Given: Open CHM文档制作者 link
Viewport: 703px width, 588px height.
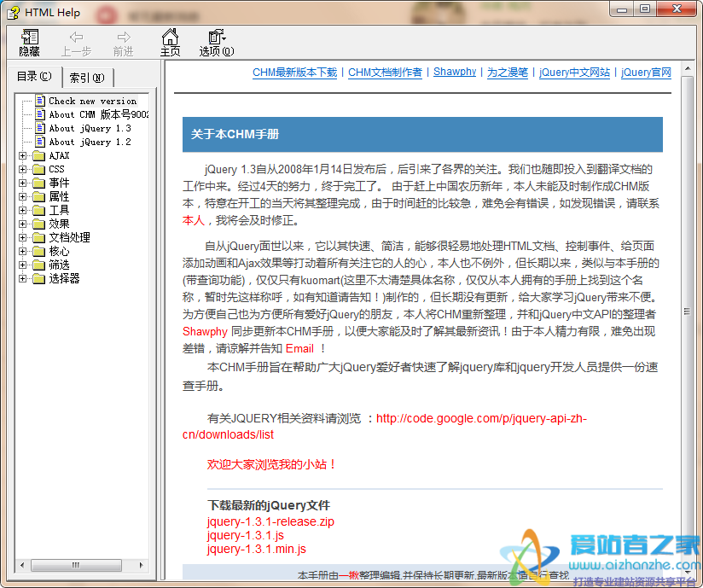Looking at the screenshot, I should (385, 73).
